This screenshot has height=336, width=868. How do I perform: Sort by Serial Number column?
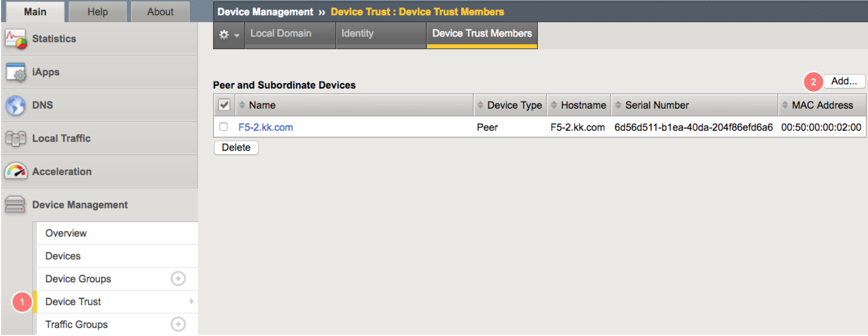click(657, 105)
